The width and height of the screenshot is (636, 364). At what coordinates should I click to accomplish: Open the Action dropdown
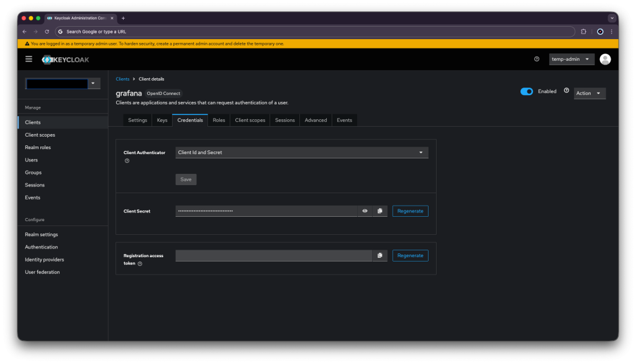click(x=589, y=93)
